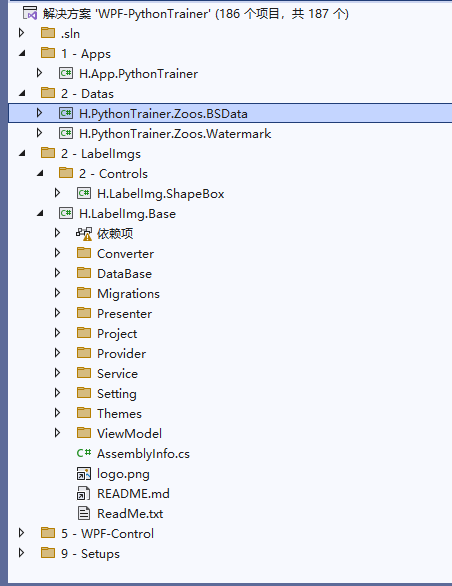Click the C# file icon of AssemblyInfo.cs
Image resolution: width=452 pixels, height=586 pixels.
tap(84, 453)
